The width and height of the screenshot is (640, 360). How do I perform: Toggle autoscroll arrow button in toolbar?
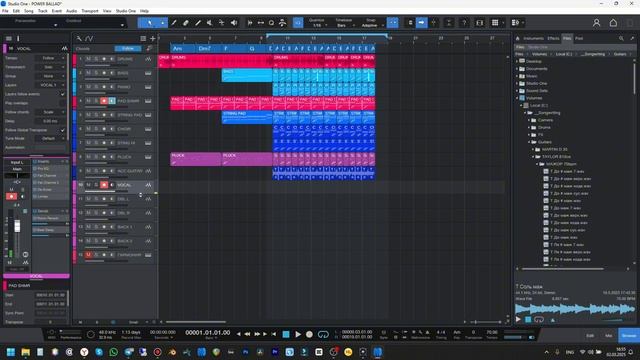pyautogui.click(x=421, y=23)
